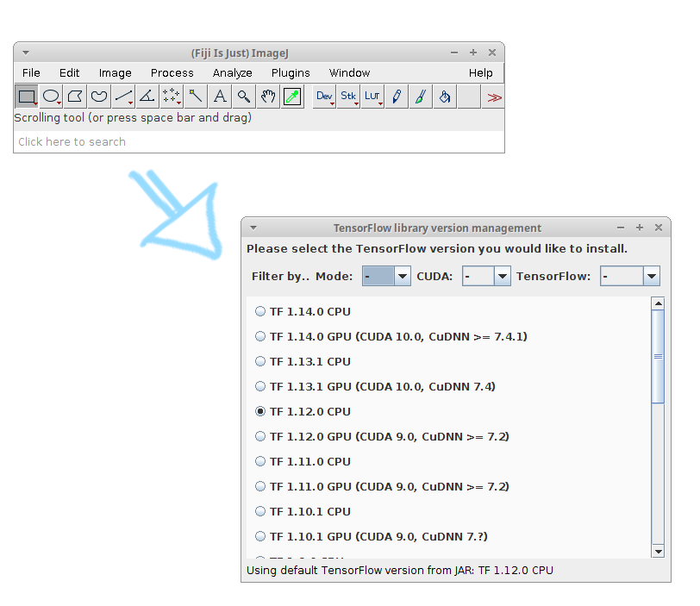
Task: Select TF 1.14.0 CPU radio button
Action: (260, 311)
